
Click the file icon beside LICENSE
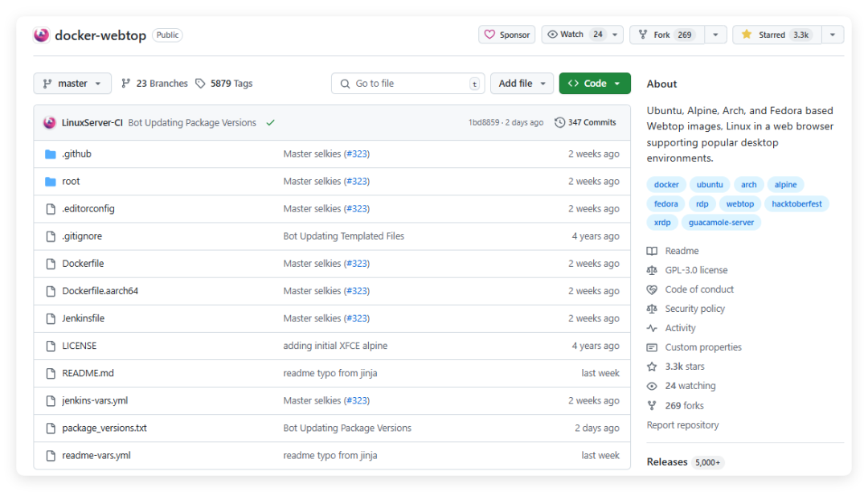51,346
